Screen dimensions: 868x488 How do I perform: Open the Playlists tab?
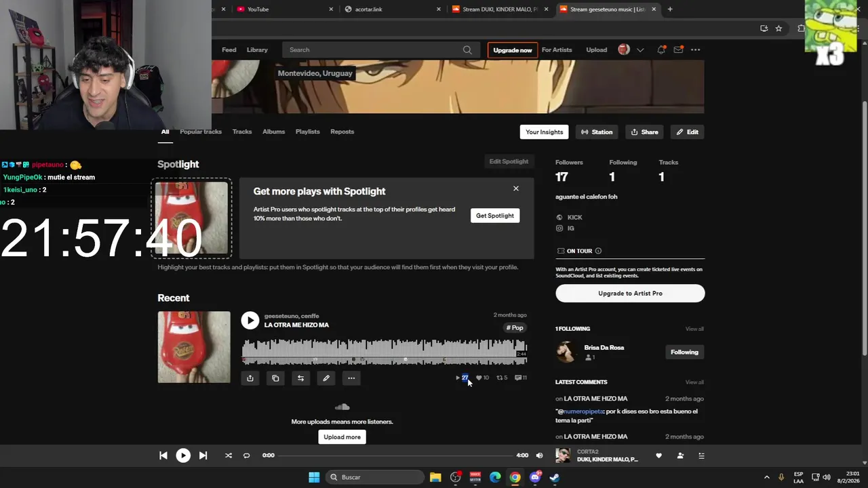coord(308,131)
